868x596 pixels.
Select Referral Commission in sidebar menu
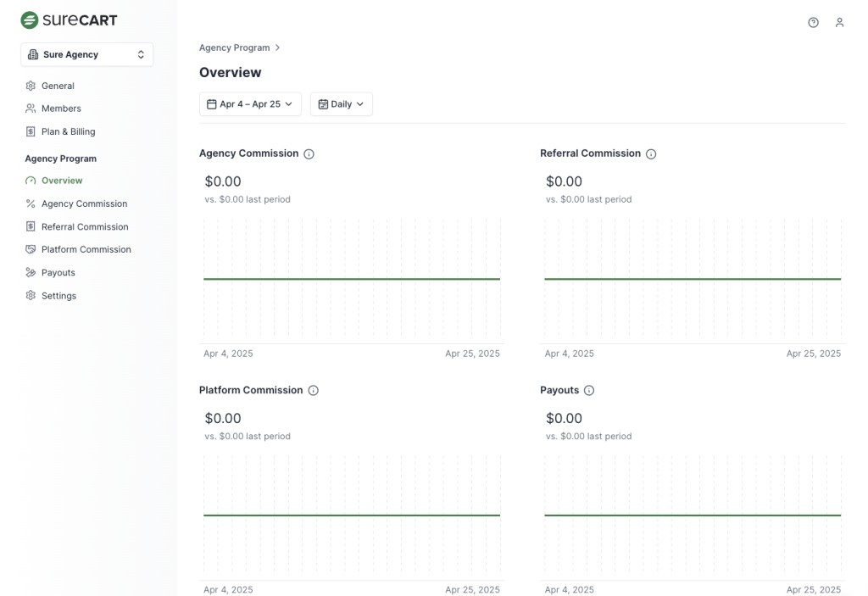coord(85,226)
